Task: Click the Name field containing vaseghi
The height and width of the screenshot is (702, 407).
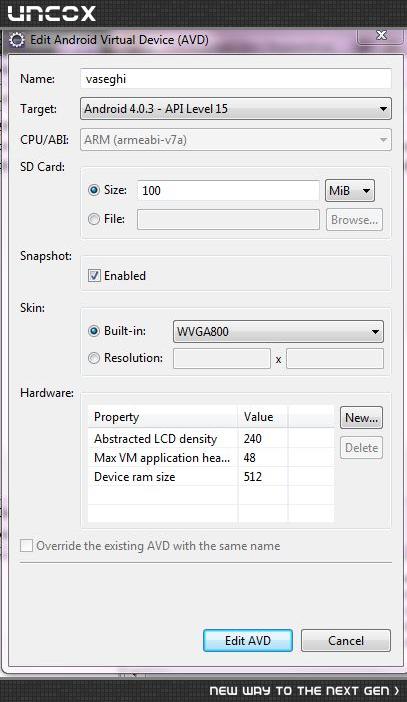Action: coord(236,79)
